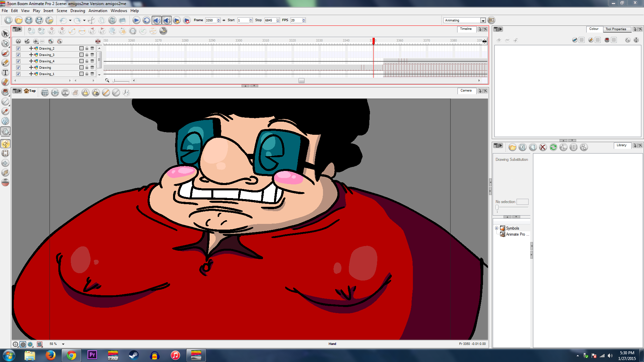Click the Drawing Substitution slider
644x362 pixels.
512,208
